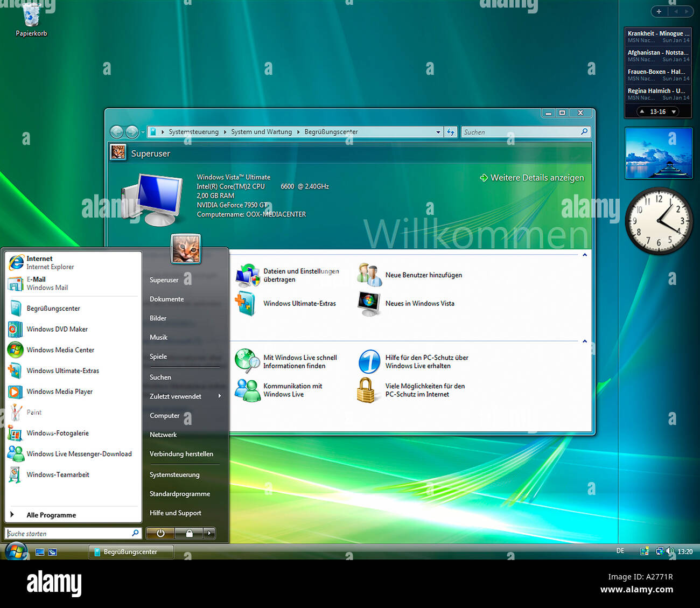
Task: Show next feed headlines in sidebar gadget
Action: coord(674,111)
